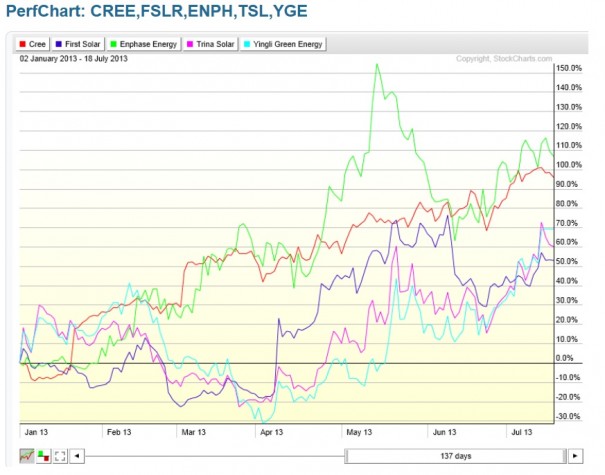Click the Jul 13 axis label
605x475 pixels.
522,432
